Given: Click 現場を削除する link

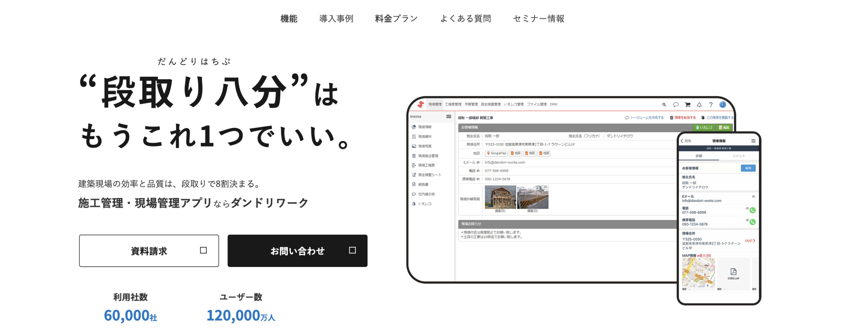Looking at the screenshot, I should point(683,118).
